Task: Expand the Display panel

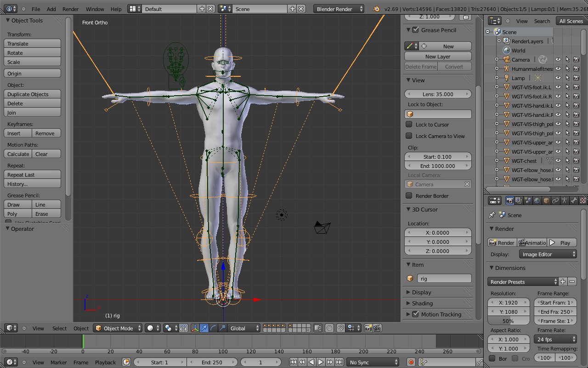Action: pos(422,292)
